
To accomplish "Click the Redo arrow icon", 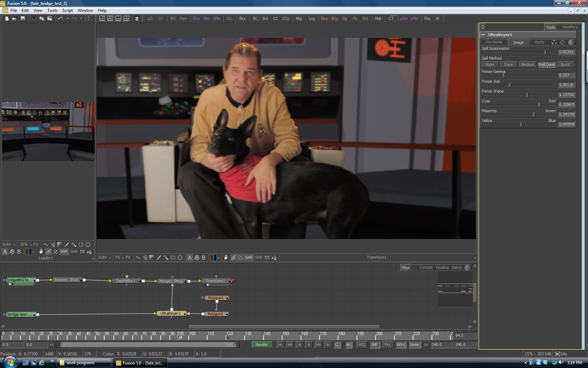I will pos(74,19).
